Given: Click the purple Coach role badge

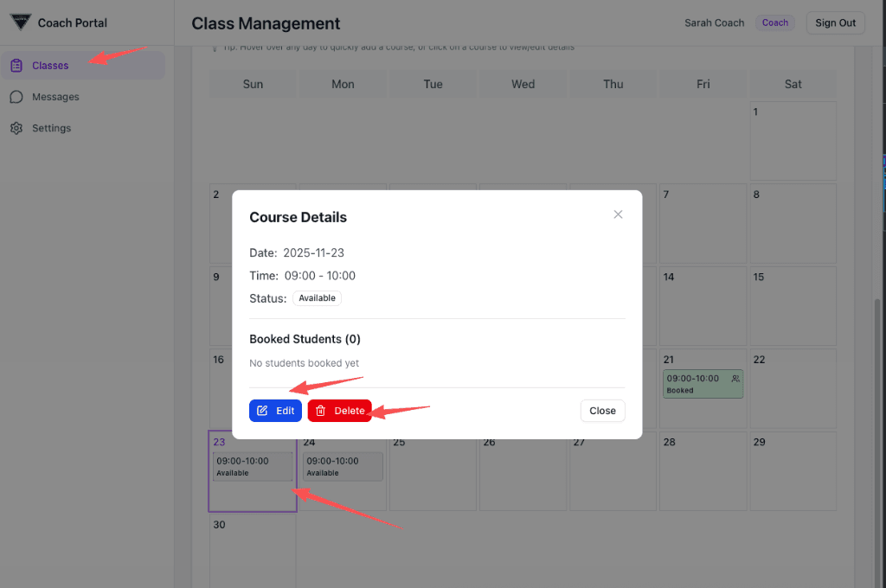Looking at the screenshot, I should [x=774, y=22].
